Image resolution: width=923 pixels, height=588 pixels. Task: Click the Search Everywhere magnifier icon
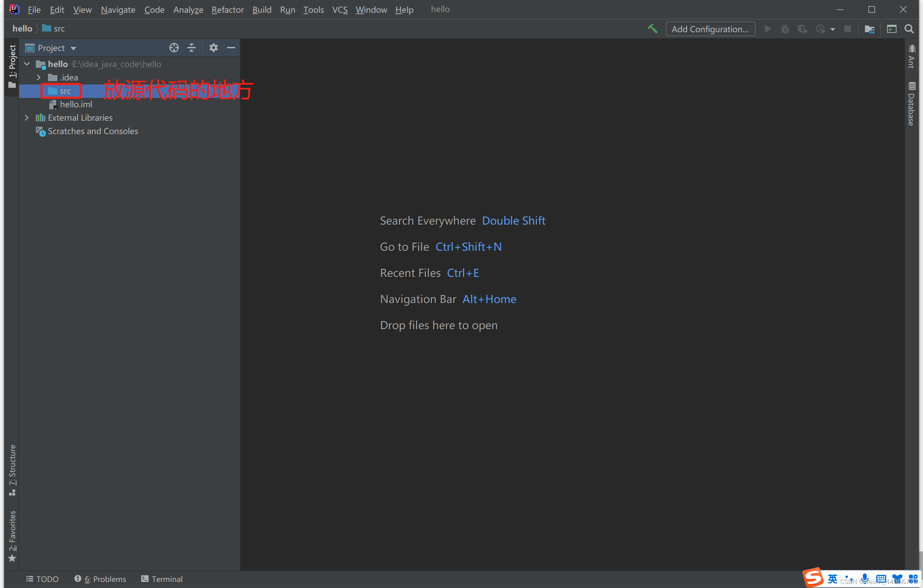(909, 29)
